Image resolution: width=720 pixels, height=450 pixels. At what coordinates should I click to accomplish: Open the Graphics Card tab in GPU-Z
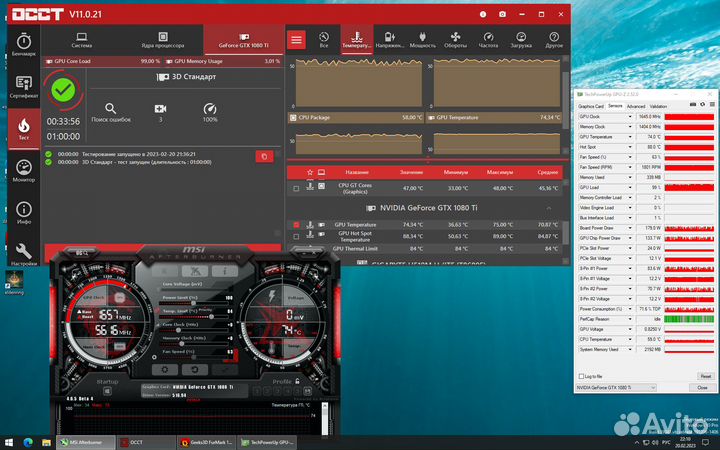[x=591, y=106]
